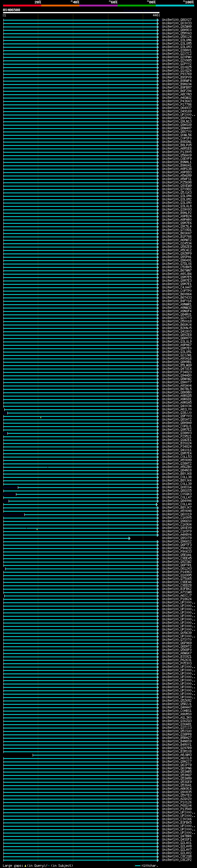Follow the UniRef100_Q2PYY2 label
Screen dimensions: 197x868
[x=177, y=64]
